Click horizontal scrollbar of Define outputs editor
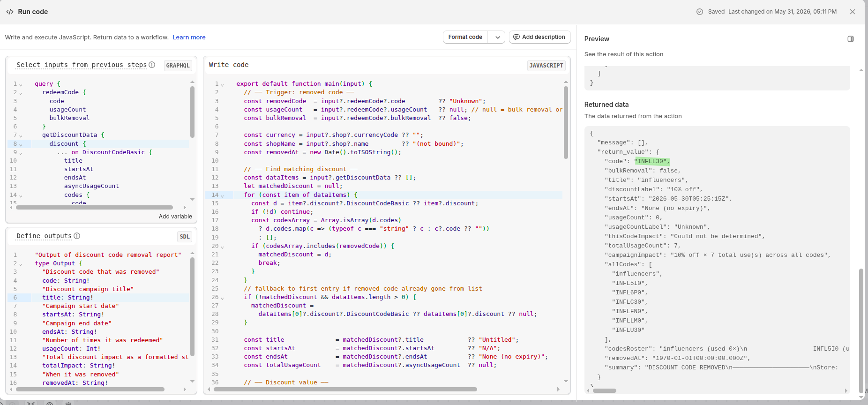 (x=90, y=389)
